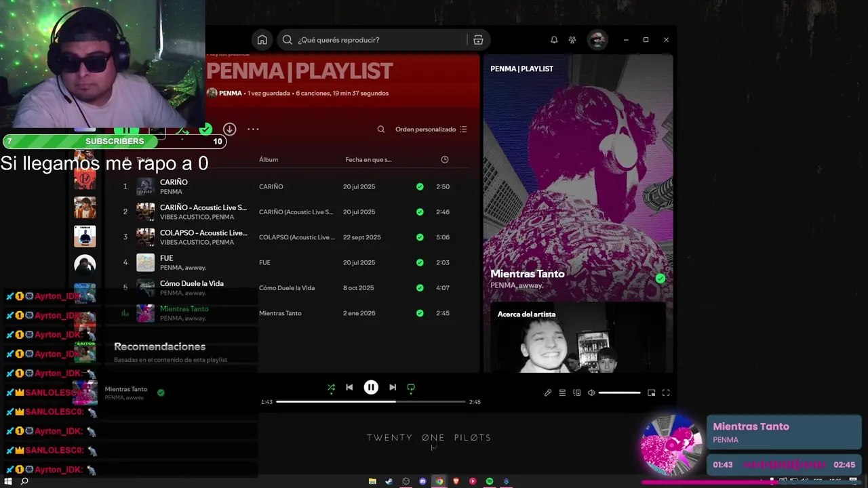Open Spotify from the taskbar
Screen dimensions: 868x488
pyautogui.click(x=490, y=481)
